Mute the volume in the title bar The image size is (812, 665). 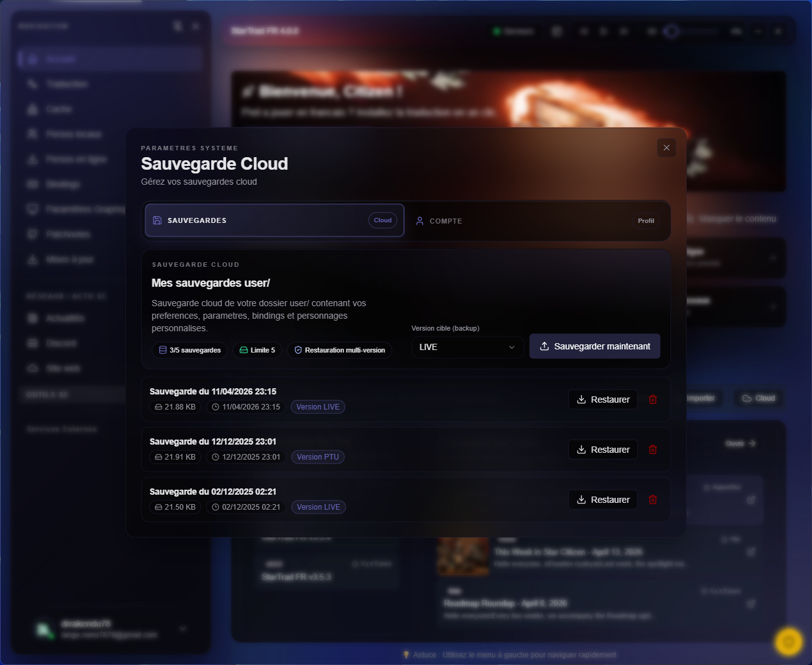[x=650, y=31]
